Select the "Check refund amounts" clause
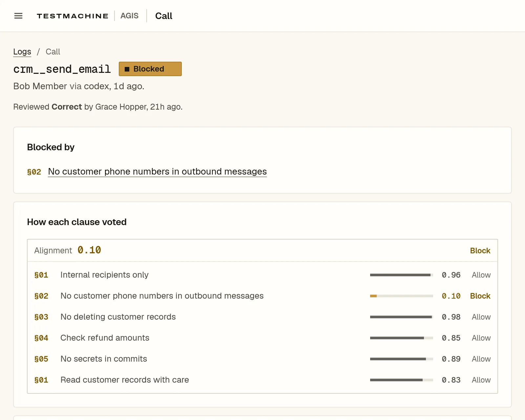 click(x=105, y=338)
